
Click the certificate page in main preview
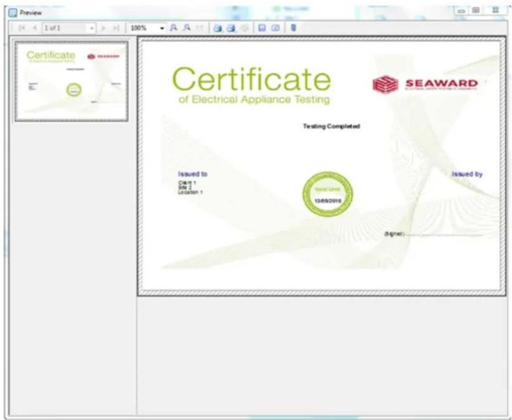pyautogui.click(x=321, y=166)
